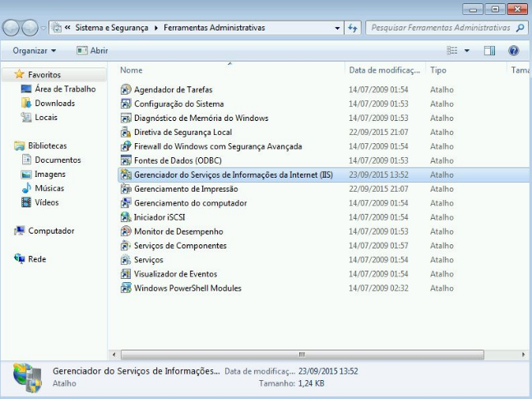Click Ferramentas Administrativas breadcrumb

(214, 28)
